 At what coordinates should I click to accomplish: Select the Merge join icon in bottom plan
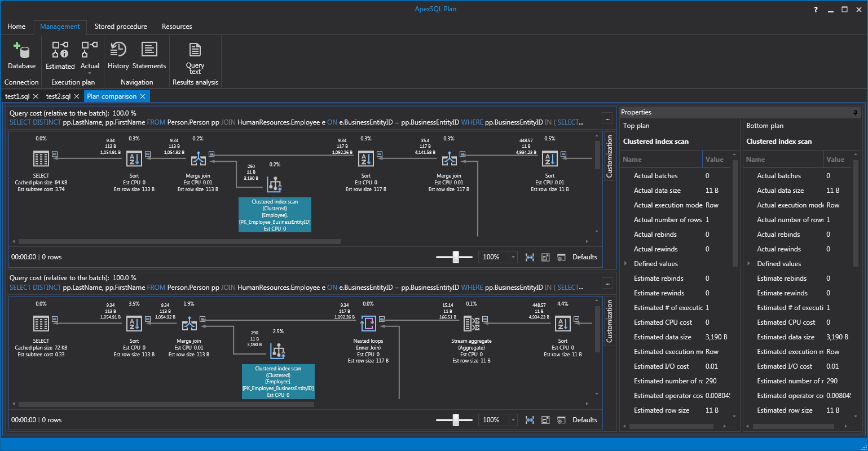pos(189,324)
